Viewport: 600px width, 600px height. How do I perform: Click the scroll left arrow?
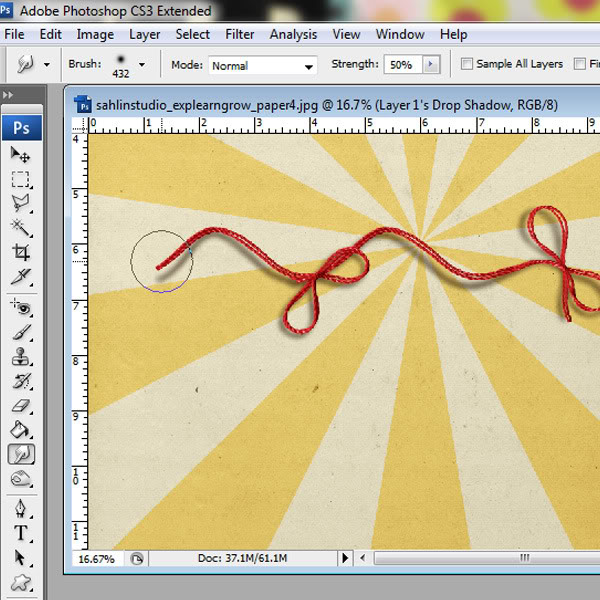[362, 558]
